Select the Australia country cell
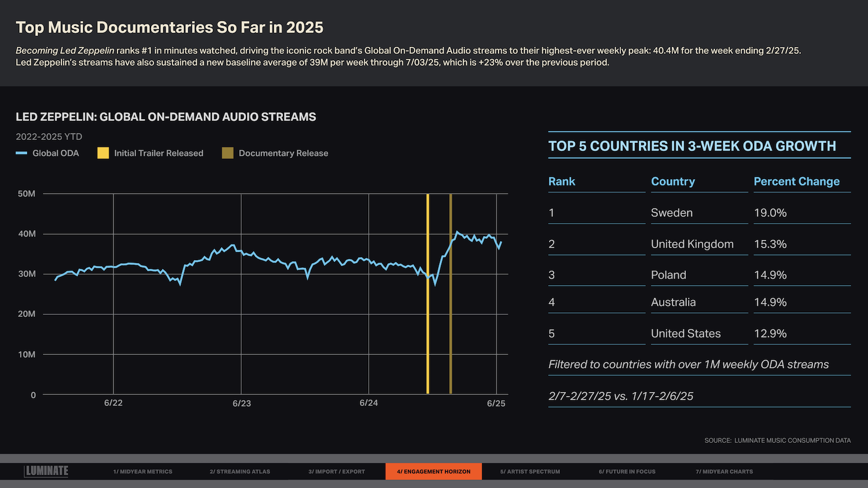 [x=673, y=302]
